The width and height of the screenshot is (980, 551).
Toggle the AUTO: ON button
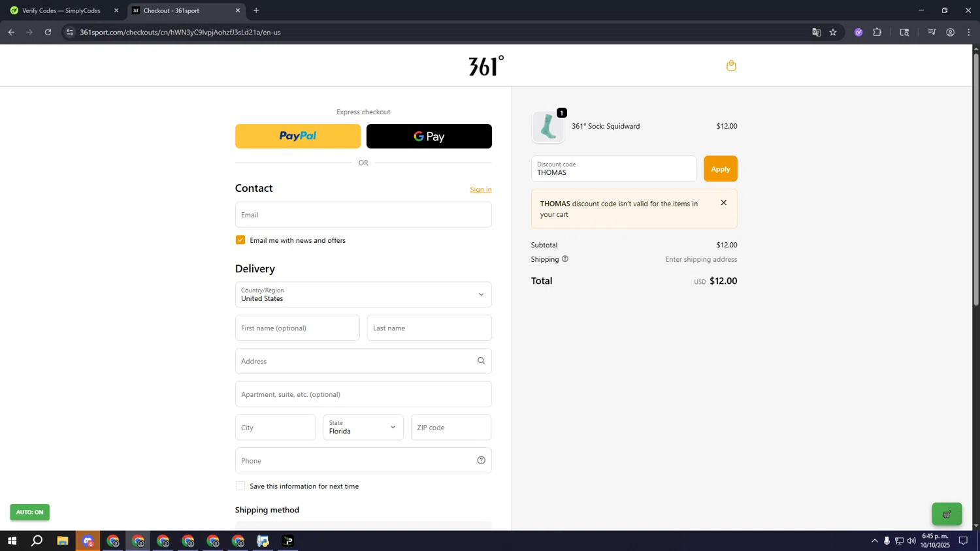29,512
